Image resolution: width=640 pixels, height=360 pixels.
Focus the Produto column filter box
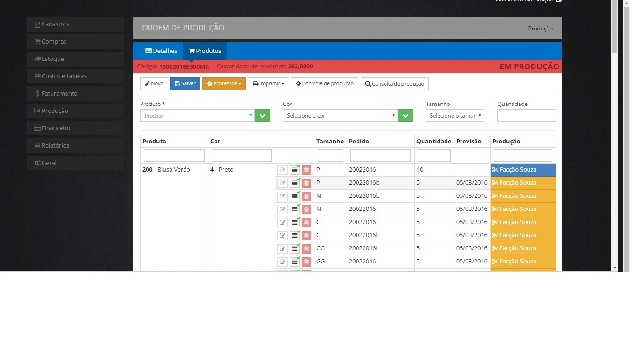point(174,156)
